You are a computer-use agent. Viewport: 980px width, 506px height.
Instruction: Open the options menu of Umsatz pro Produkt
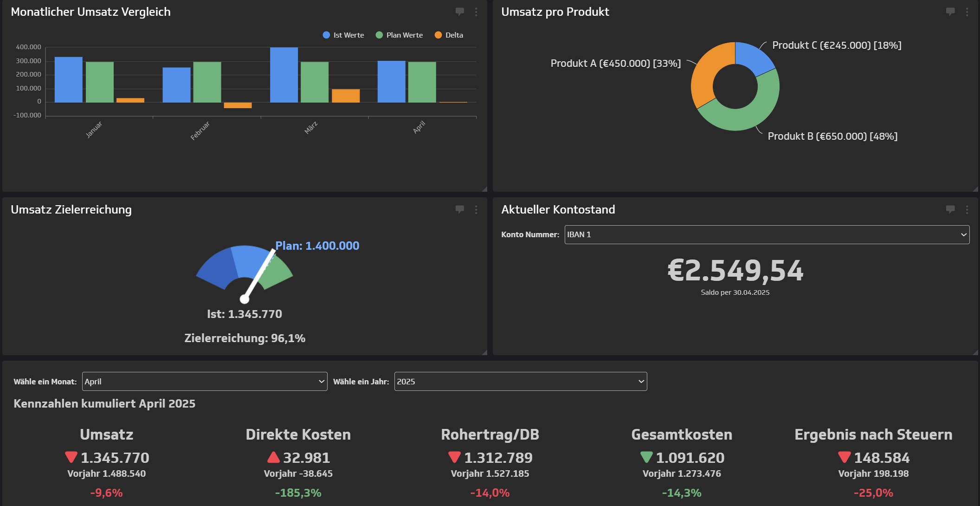point(967,12)
